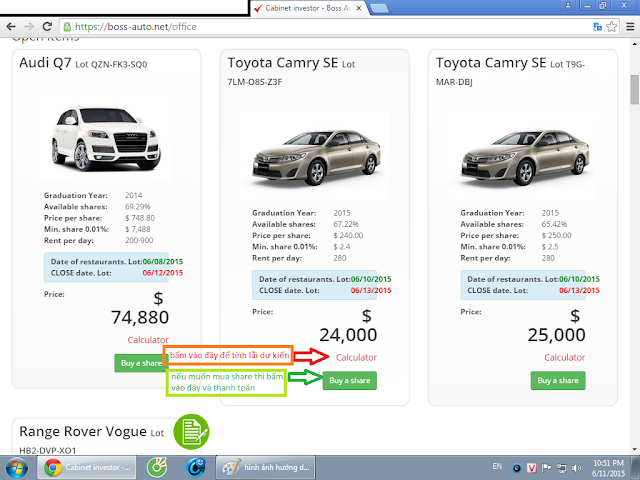Click Audi rent per day value 200-900
The width and height of the screenshot is (640, 480).
click(x=139, y=241)
